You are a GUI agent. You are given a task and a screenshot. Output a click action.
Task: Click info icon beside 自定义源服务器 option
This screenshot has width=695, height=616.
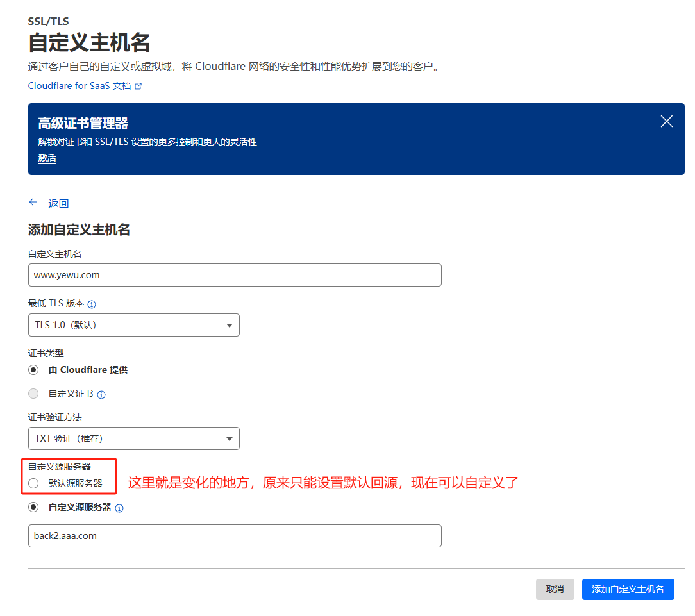click(119, 508)
